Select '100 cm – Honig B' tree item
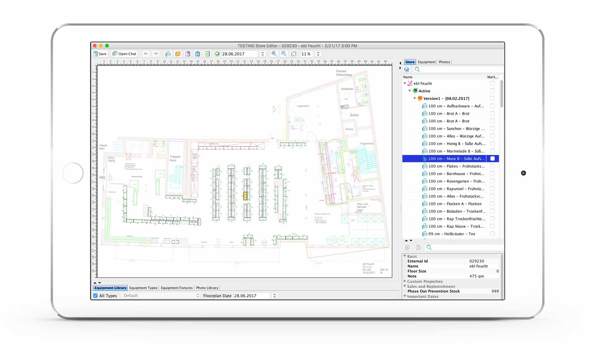597x364 pixels. (456, 144)
